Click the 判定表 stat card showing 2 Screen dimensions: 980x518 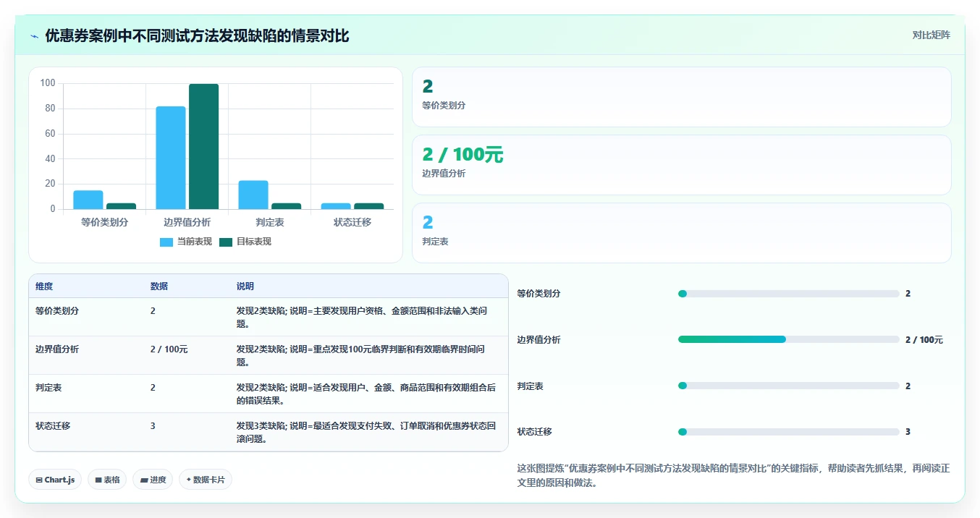681,233
